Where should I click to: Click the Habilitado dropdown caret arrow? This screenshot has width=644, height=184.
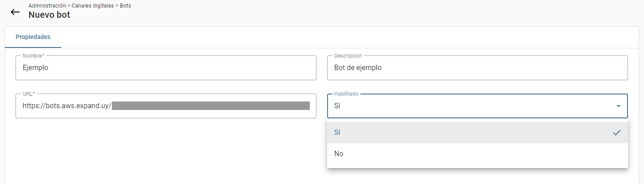(x=618, y=106)
